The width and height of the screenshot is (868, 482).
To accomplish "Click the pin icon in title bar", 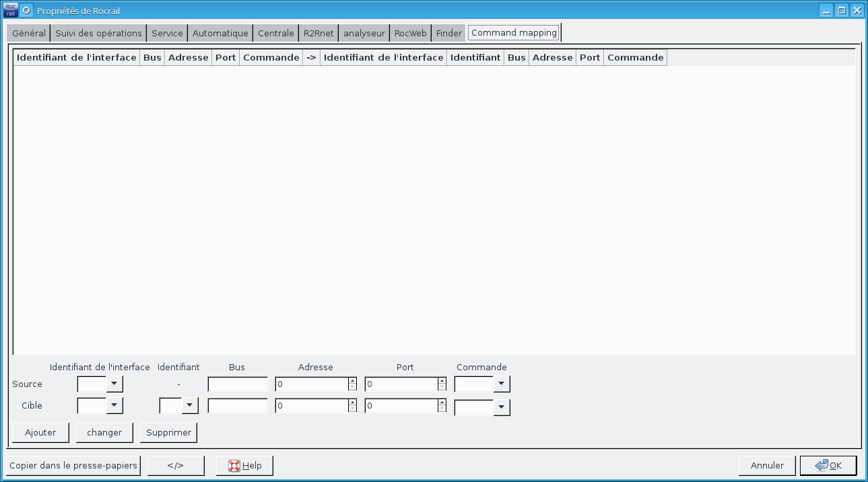I will coord(27,11).
